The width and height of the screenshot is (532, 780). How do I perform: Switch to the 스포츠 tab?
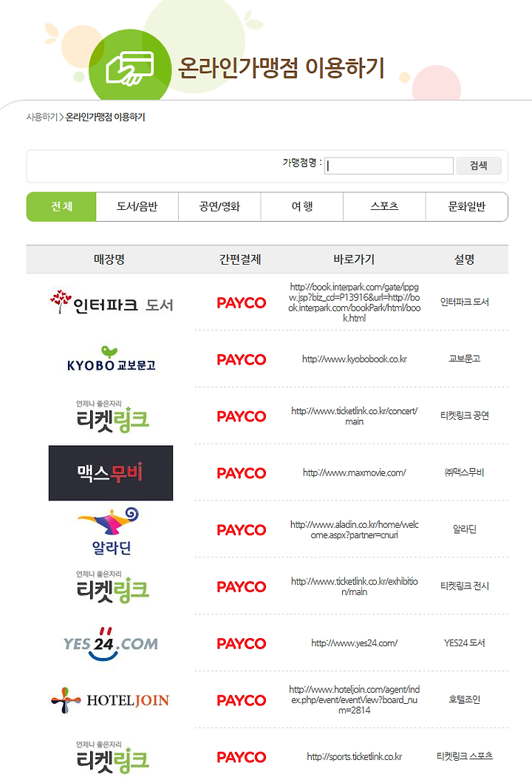click(x=384, y=206)
